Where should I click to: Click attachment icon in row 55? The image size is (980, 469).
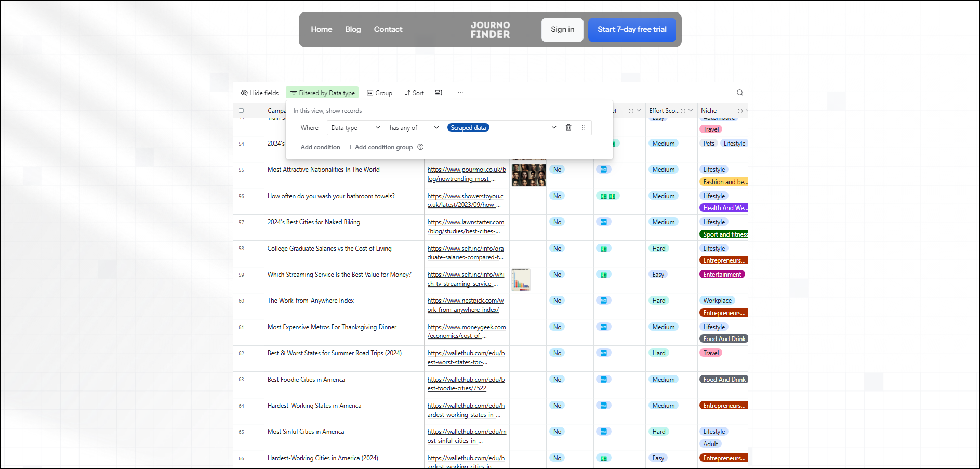click(604, 170)
